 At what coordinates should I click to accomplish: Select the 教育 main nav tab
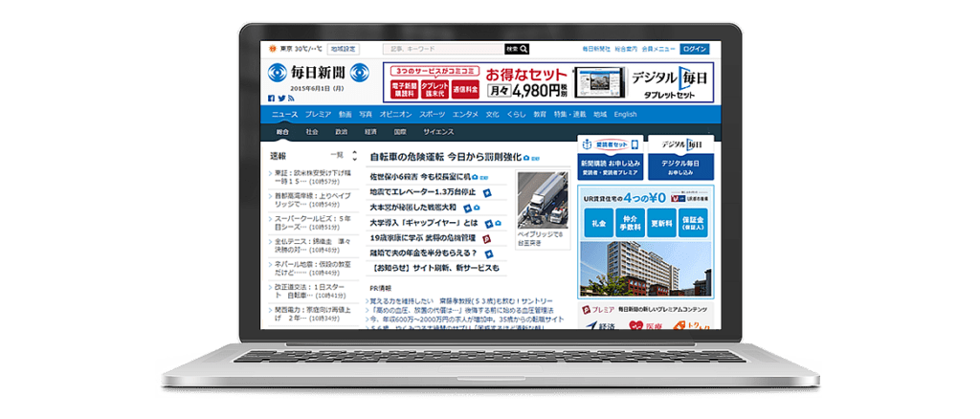(540, 114)
